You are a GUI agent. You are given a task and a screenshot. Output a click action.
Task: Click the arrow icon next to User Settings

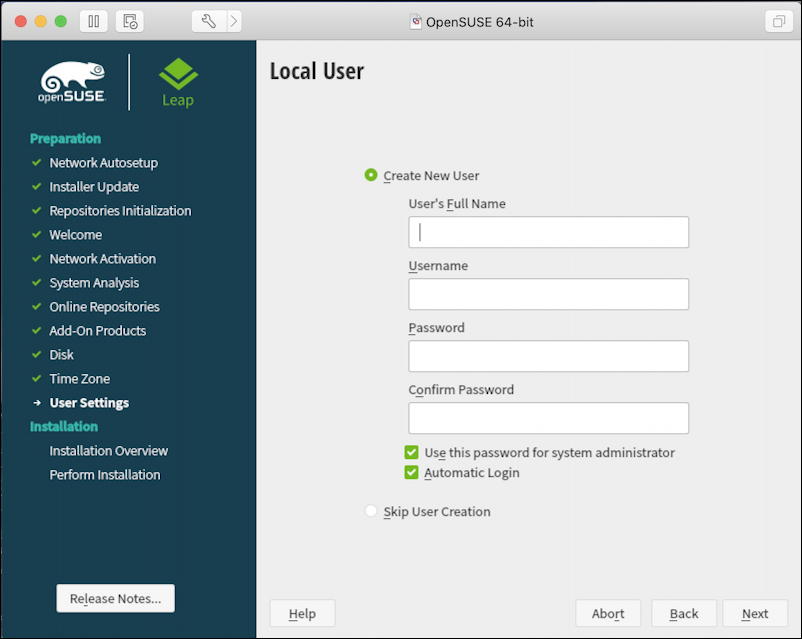(38, 402)
